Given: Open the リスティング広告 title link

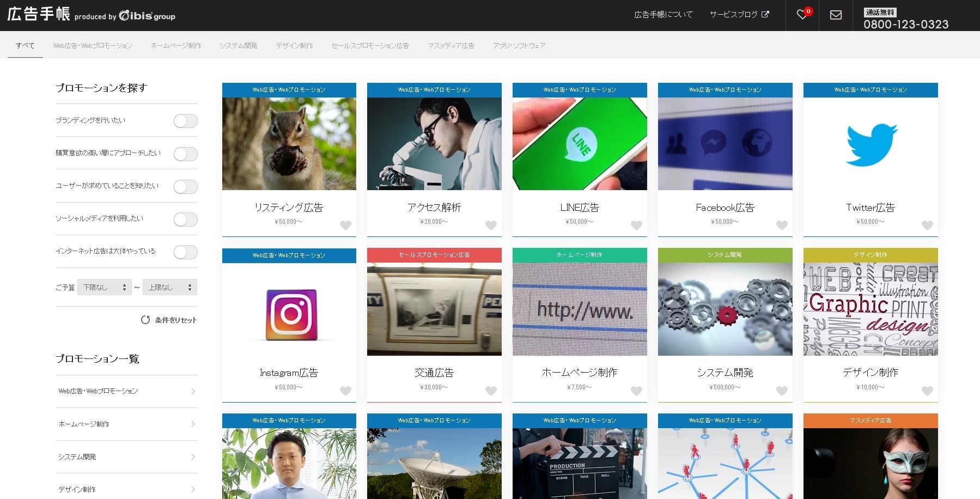Looking at the screenshot, I should click(x=289, y=208).
